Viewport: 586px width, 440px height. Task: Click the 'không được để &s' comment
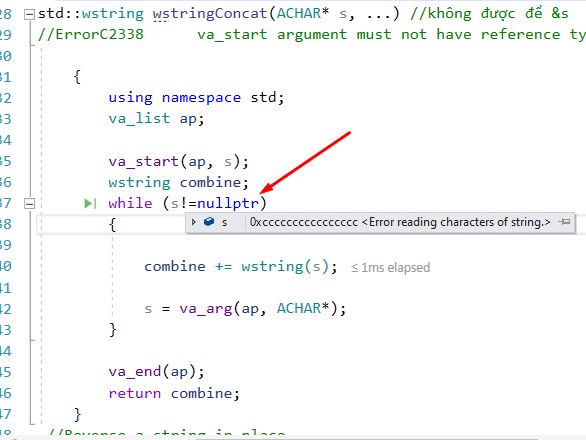[489, 14]
